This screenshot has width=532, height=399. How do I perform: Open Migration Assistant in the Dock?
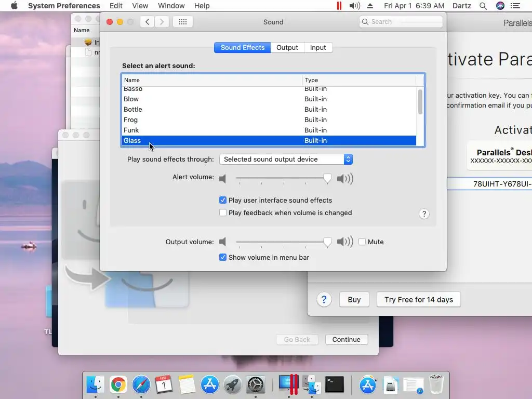point(312,384)
